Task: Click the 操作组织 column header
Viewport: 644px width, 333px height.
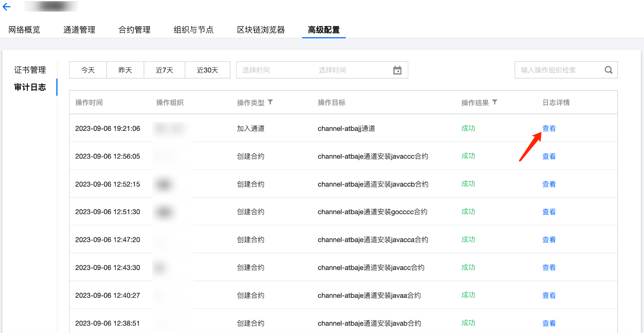Action: [170, 102]
